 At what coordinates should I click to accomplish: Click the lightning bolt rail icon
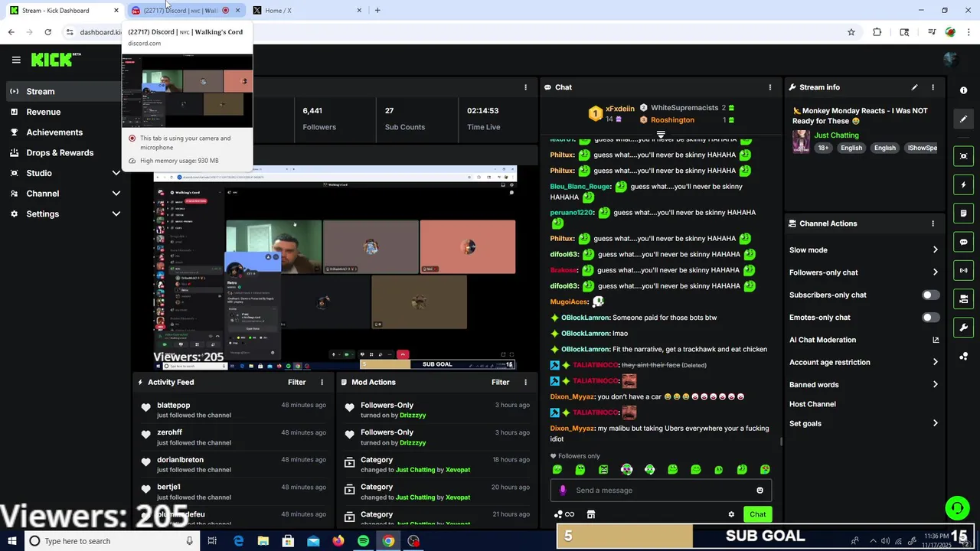point(963,185)
